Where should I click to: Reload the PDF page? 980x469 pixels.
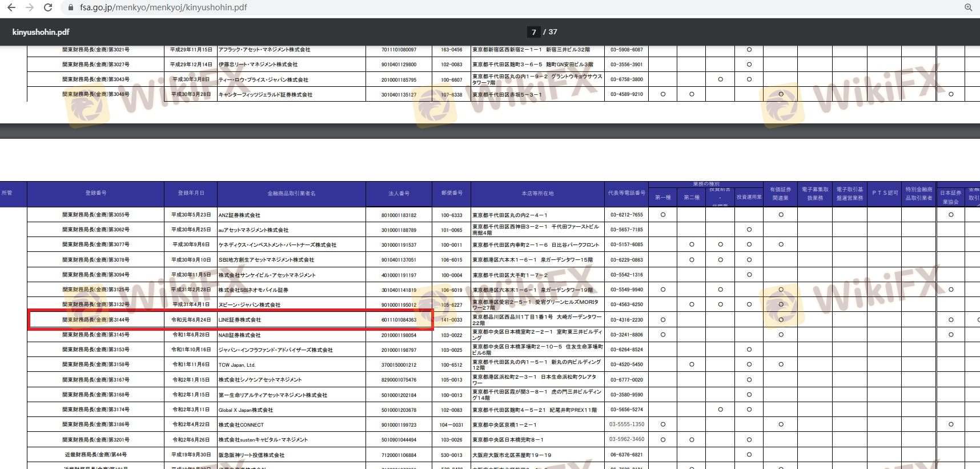(x=49, y=7)
